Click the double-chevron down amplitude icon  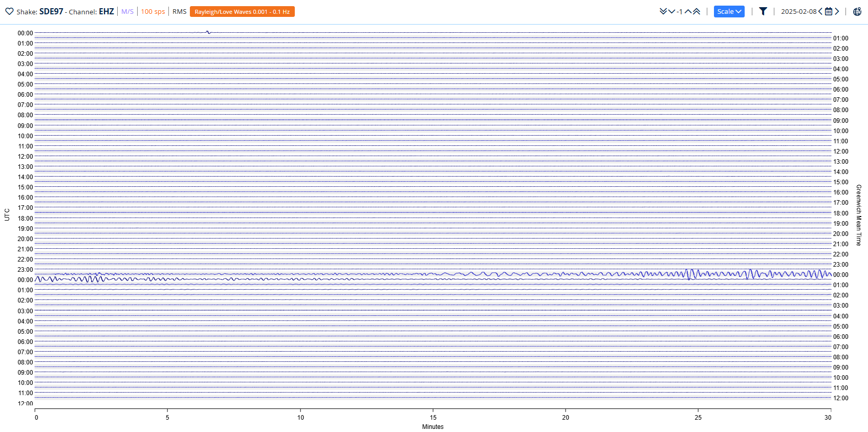(x=663, y=11)
